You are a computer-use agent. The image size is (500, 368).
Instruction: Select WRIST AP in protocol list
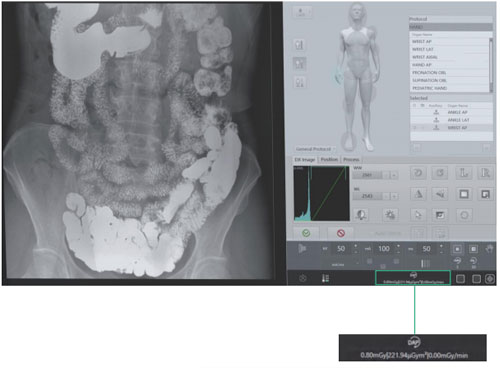tap(449, 42)
